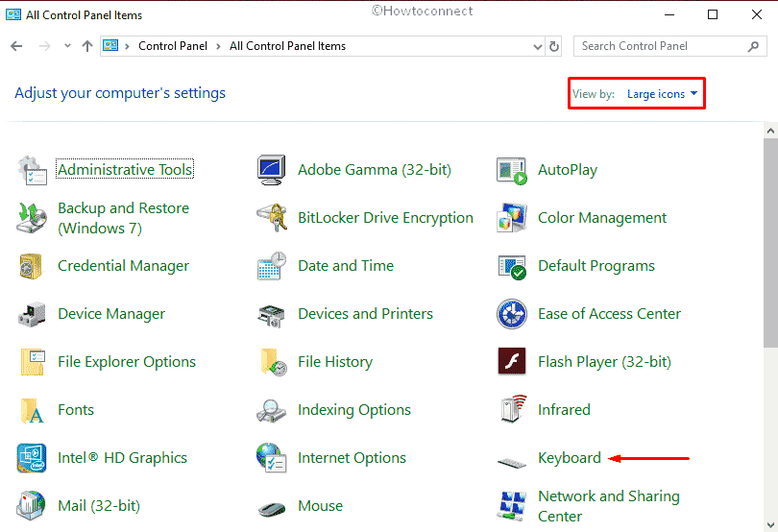
Task: Open the Date and Time calendar icon
Action: tap(272, 266)
